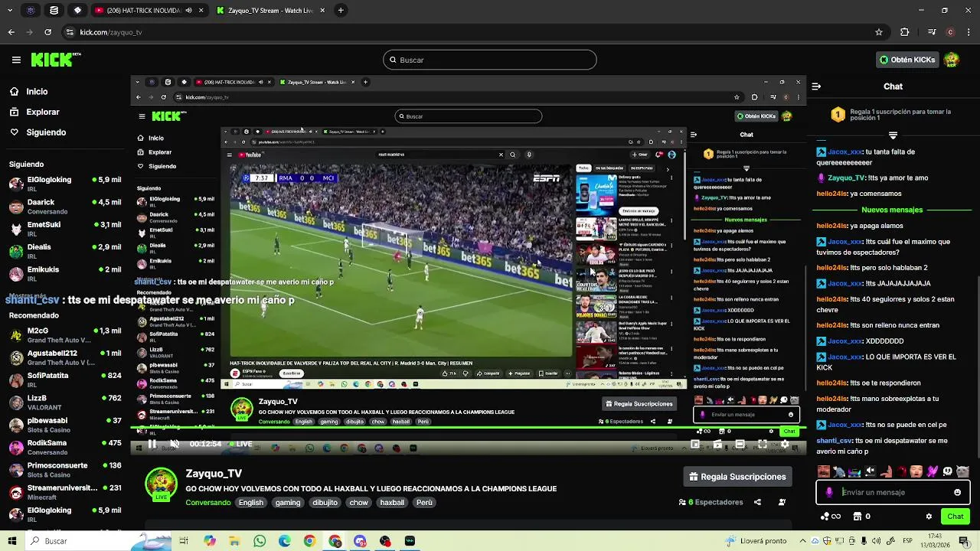Unmute the stream player volume
980x551 pixels.
[175, 444]
